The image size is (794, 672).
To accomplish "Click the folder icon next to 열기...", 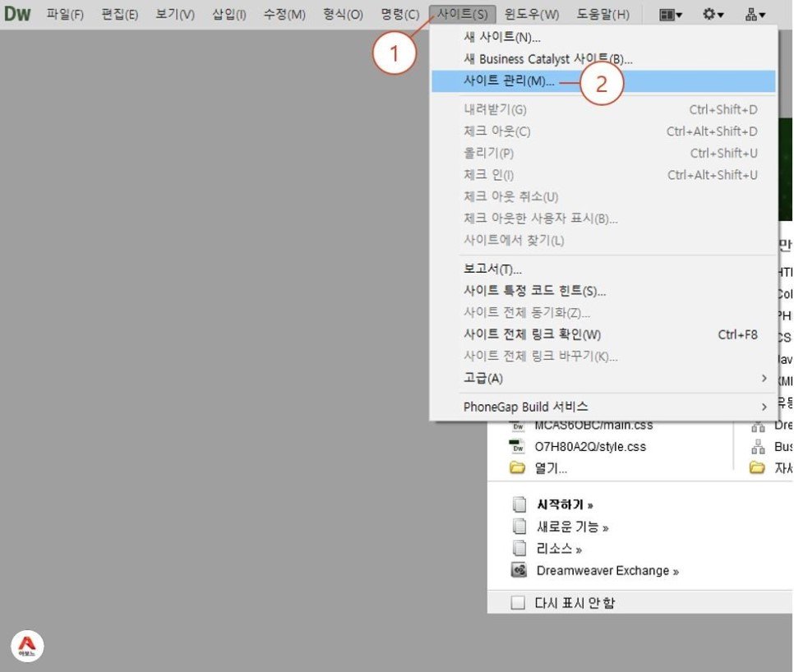I will [x=518, y=468].
